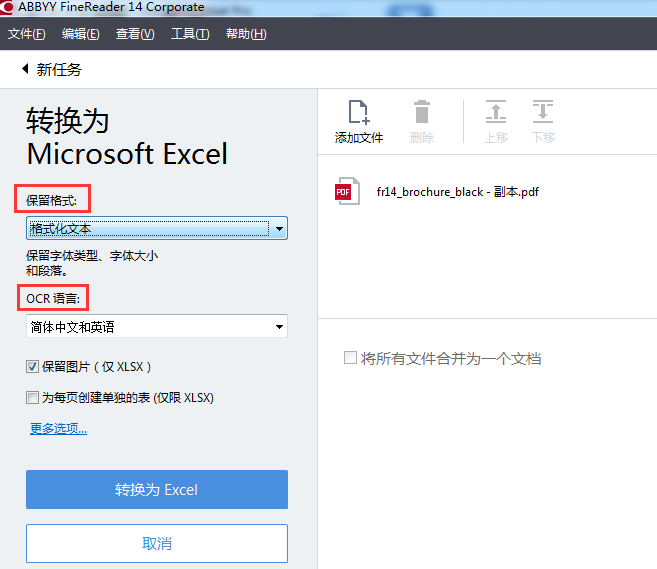
Task: Select fr14_brochure_black - 副本.pdf file entry
Action: point(457,191)
